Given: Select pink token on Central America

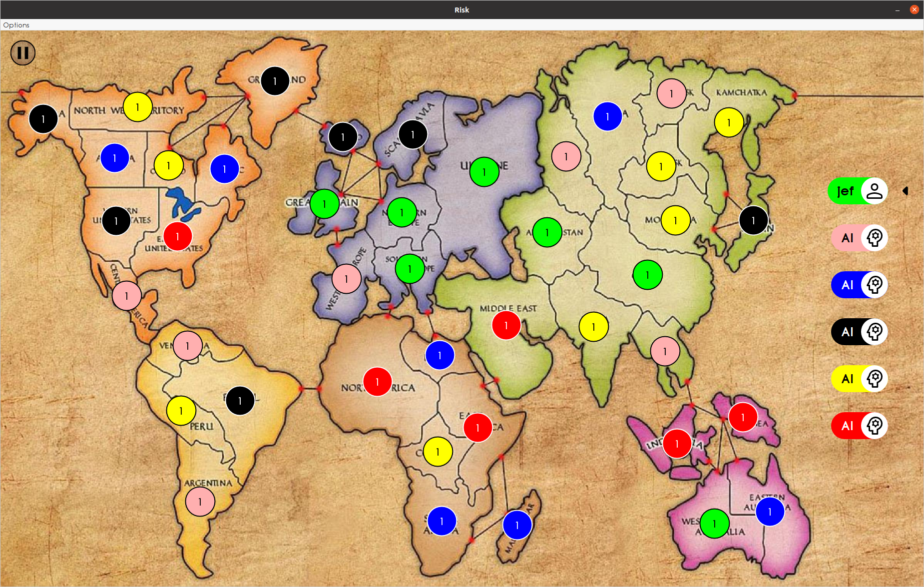Looking at the screenshot, I should coord(126,296).
